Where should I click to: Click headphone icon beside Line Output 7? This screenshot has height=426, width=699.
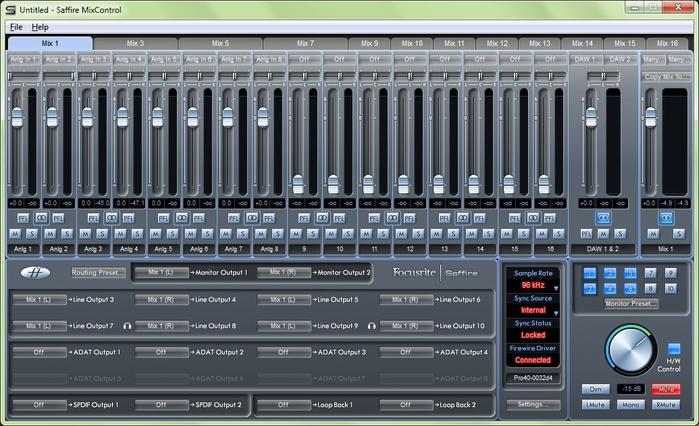[127, 326]
